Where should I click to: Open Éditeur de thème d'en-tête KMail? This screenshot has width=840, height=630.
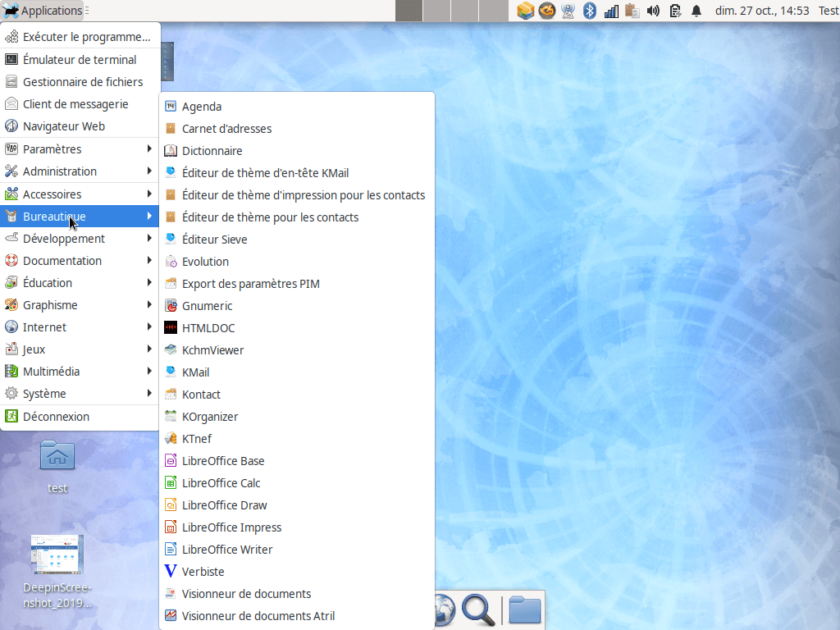pos(297,173)
